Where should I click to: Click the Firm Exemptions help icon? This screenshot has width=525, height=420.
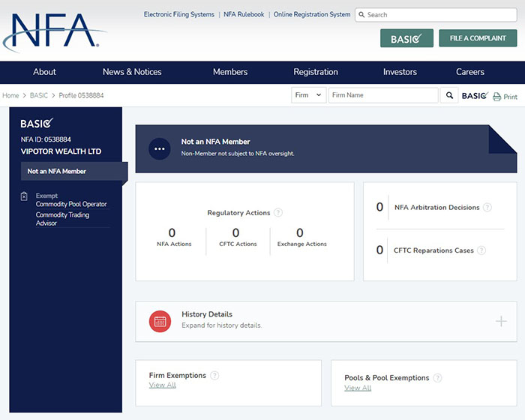point(214,376)
